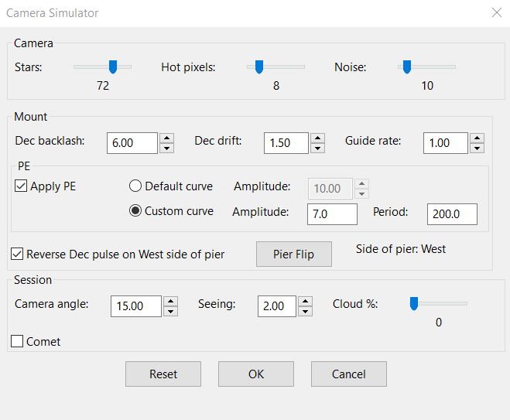Select the Custom curve radio option

[135, 210]
